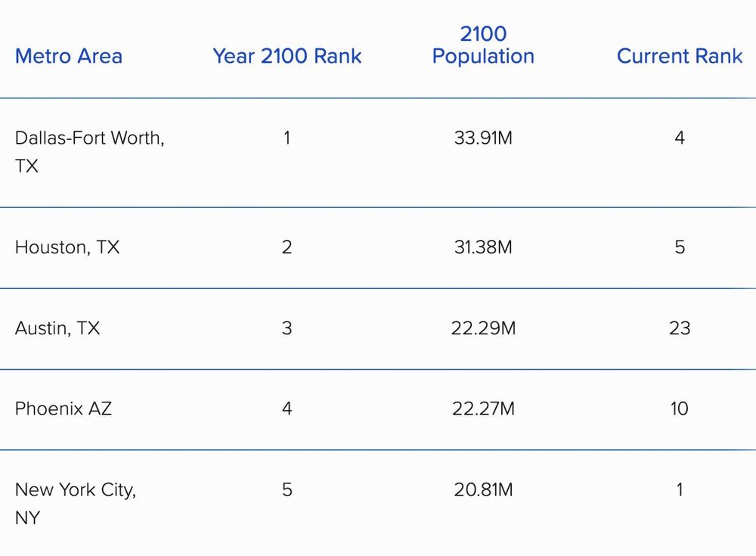The height and width of the screenshot is (556, 756).
Task: Click New York City's 2100 rank 5
Action: click(287, 490)
